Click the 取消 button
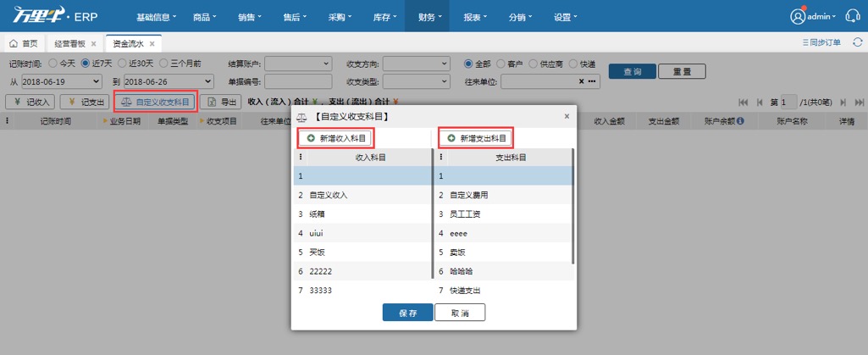The height and width of the screenshot is (355, 868). pos(460,313)
